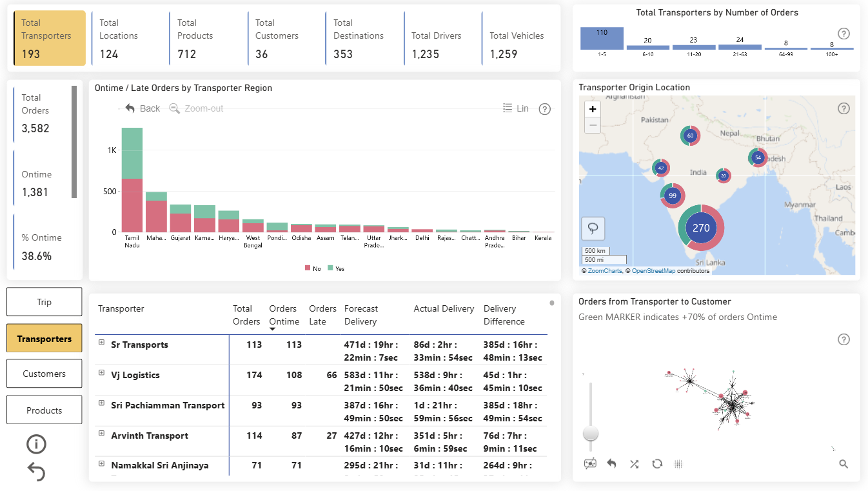
Task: Go to the Customers page
Action: [44, 374]
